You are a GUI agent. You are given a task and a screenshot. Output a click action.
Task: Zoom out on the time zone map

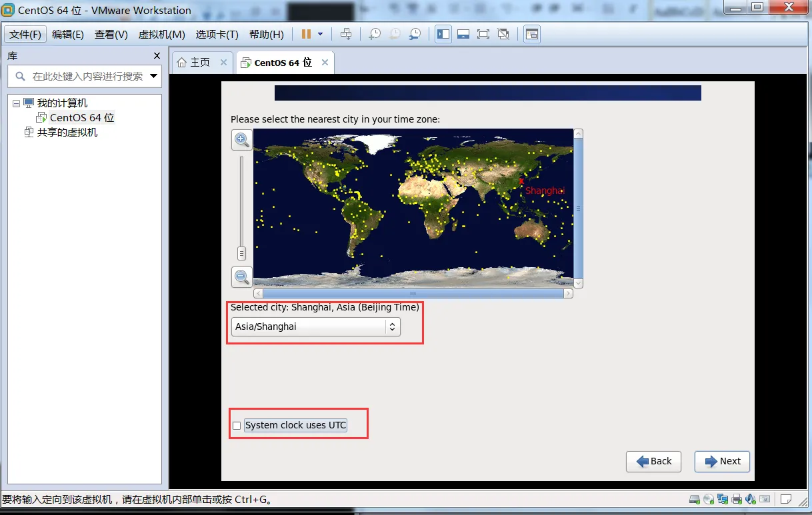click(x=241, y=276)
